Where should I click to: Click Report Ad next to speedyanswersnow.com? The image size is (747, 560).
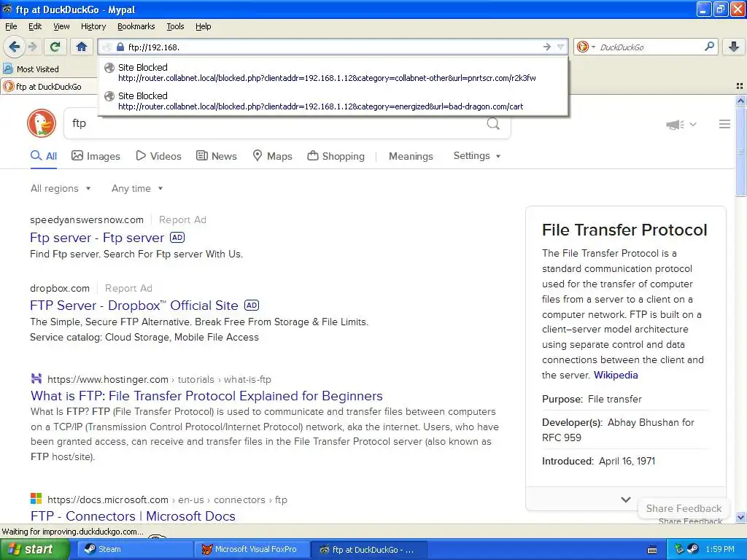tap(182, 220)
